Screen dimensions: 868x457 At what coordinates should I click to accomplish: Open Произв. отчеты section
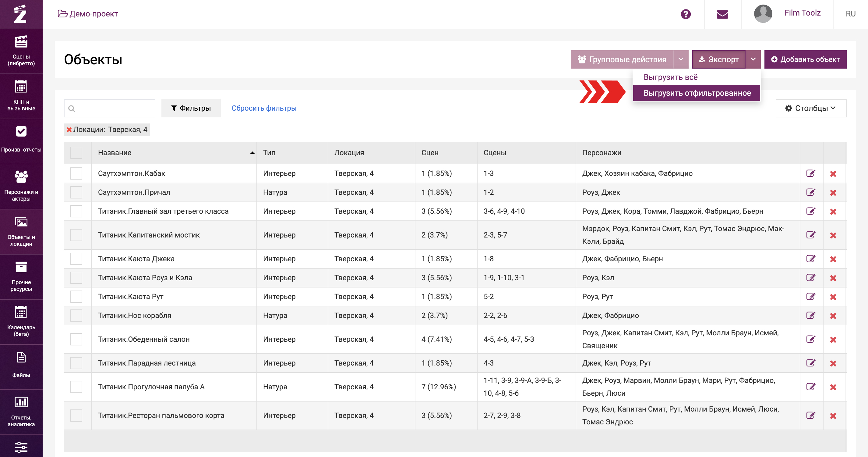[21, 141]
